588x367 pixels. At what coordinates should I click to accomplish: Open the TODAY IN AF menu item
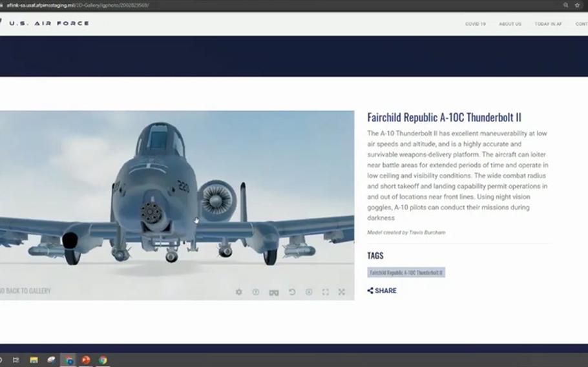(x=548, y=24)
